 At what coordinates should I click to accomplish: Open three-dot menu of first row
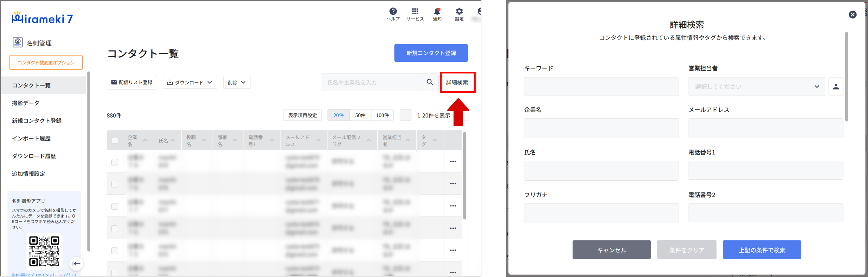[x=453, y=162]
